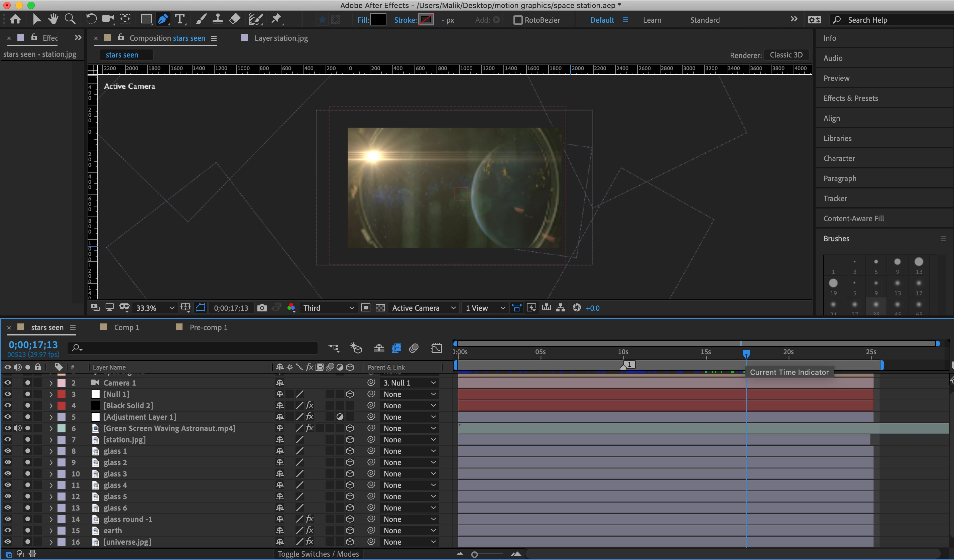Image resolution: width=954 pixels, height=560 pixels.
Task: Select the Type tool in toolbar
Action: pyautogui.click(x=180, y=19)
